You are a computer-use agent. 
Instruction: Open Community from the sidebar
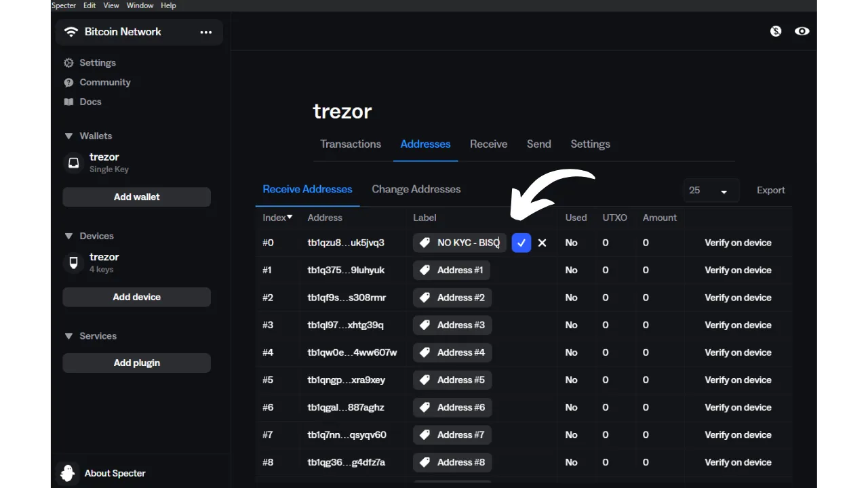104,82
